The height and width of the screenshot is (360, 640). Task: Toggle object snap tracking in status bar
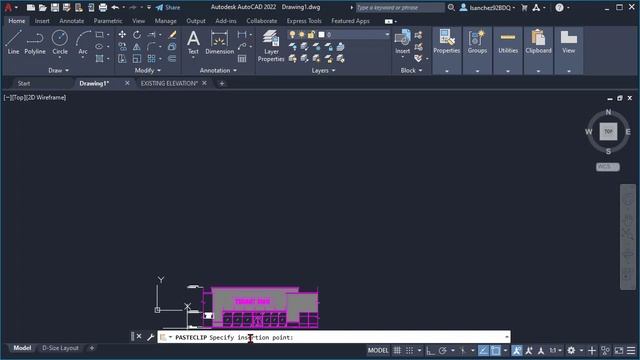coord(483,350)
